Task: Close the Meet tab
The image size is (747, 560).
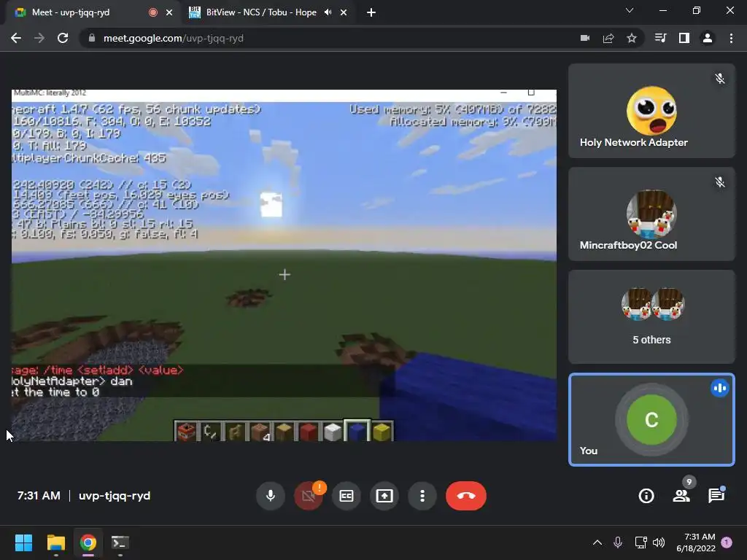Action: pos(169,12)
